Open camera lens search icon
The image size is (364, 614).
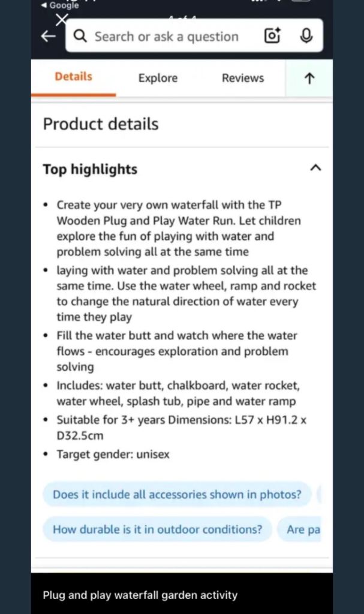click(272, 35)
